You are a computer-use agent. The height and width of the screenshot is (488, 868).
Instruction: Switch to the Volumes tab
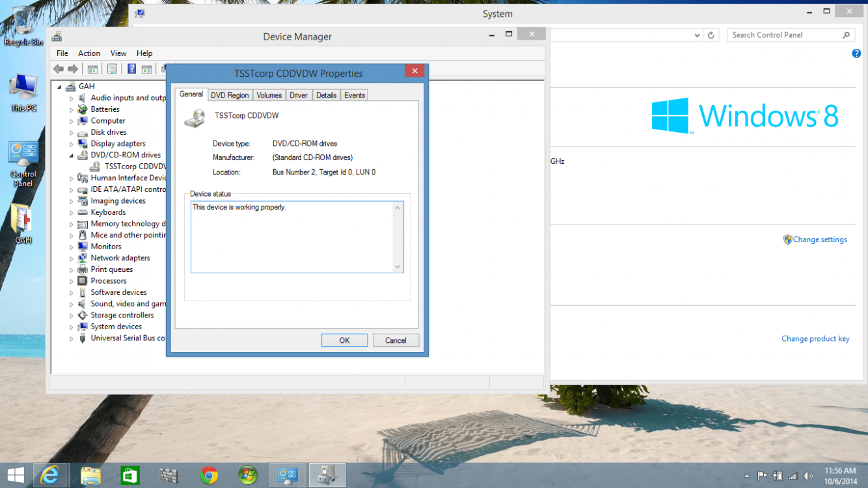269,95
